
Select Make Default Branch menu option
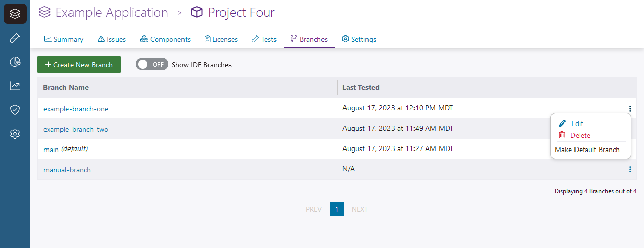tap(587, 150)
